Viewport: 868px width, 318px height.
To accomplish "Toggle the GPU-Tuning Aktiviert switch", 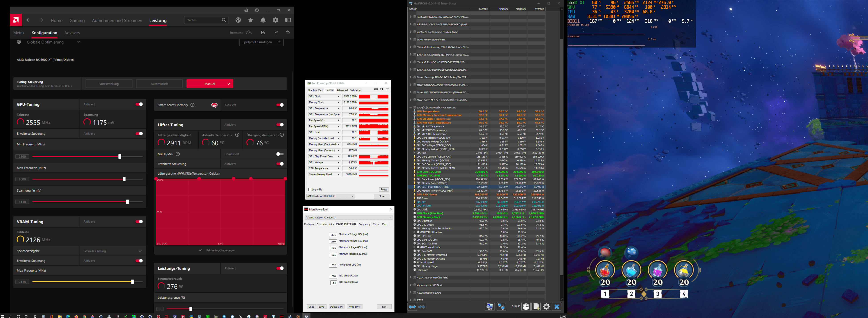I will pos(139,104).
